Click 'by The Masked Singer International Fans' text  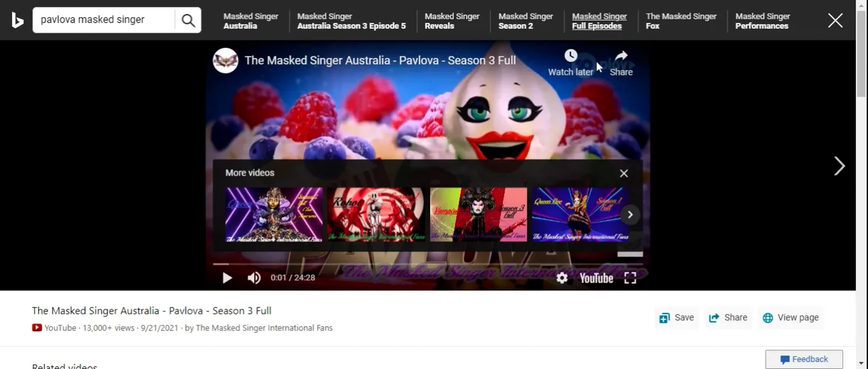tap(259, 328)
